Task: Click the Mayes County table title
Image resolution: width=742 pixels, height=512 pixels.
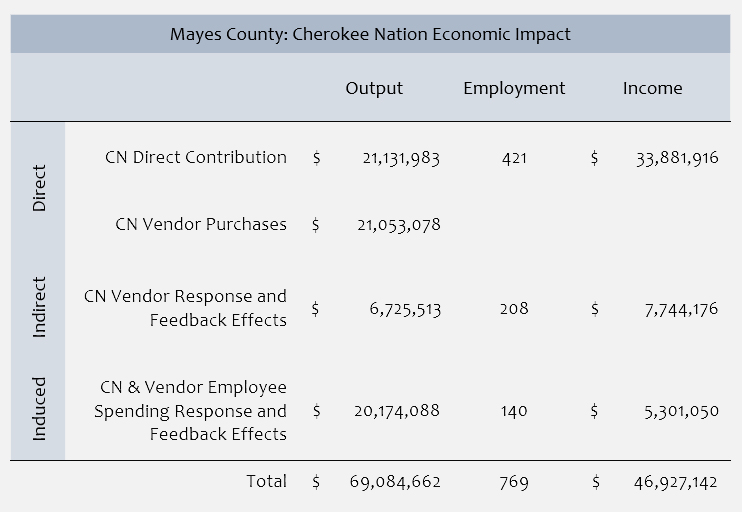Action: pos(370,34)
